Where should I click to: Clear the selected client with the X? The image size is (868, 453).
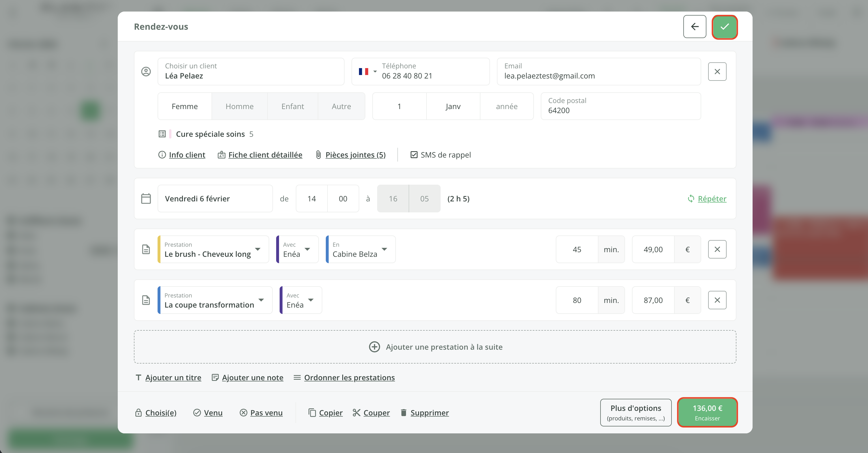click(x=717, y=71)
